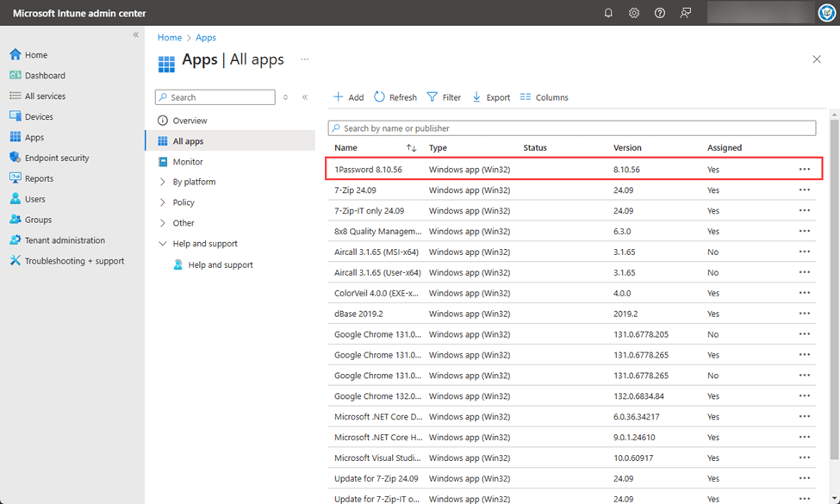Expand the Policy section
The image size is (840, 504).
pos(163,202)
